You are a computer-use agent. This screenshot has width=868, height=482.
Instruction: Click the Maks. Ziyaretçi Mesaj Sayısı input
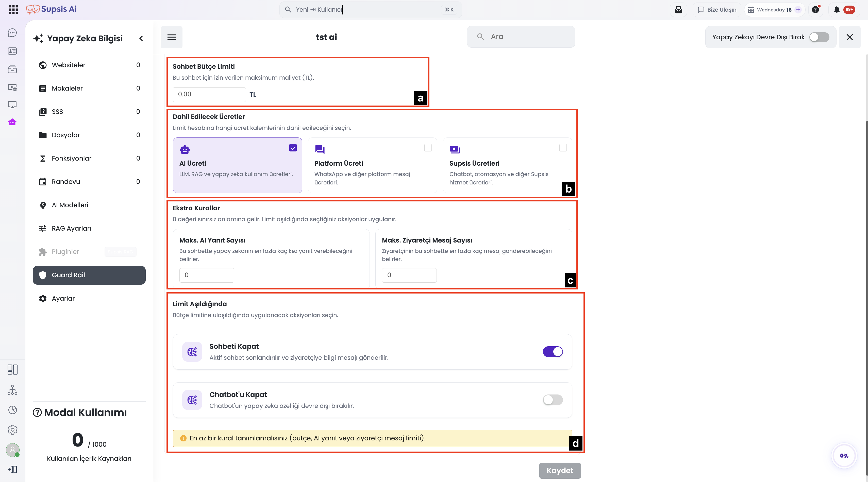click(x=409, y=275)
